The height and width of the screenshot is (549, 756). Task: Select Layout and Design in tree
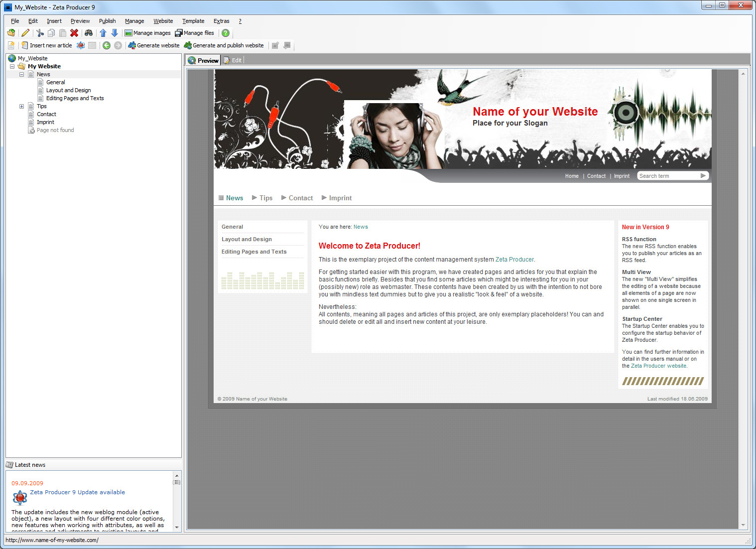[x=68, y=90]
